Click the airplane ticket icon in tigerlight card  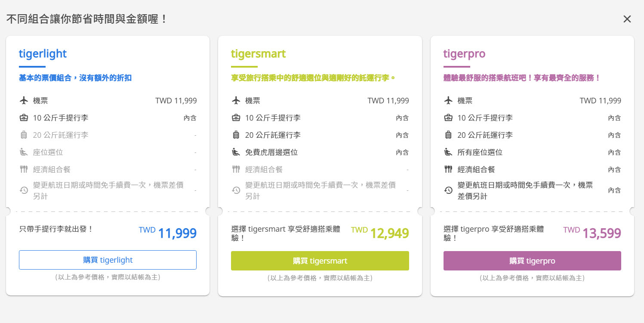24,100
